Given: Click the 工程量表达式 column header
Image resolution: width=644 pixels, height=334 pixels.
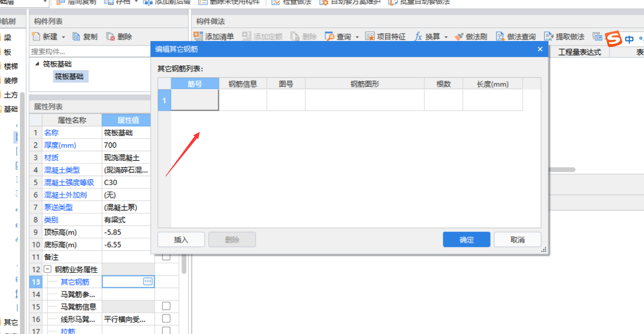Looking at the screenshot, I should (x=580, y=52).
